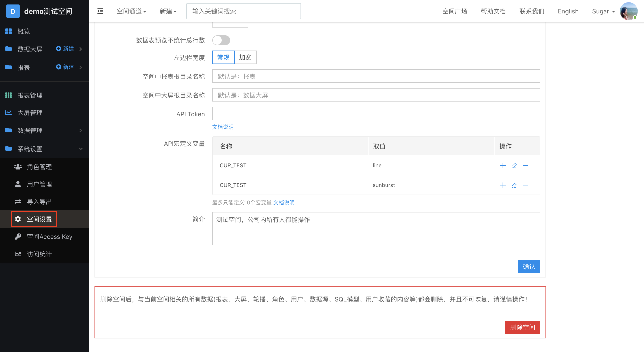Create new 数据大屏 via plus 新建

click(x=65, y=49)
